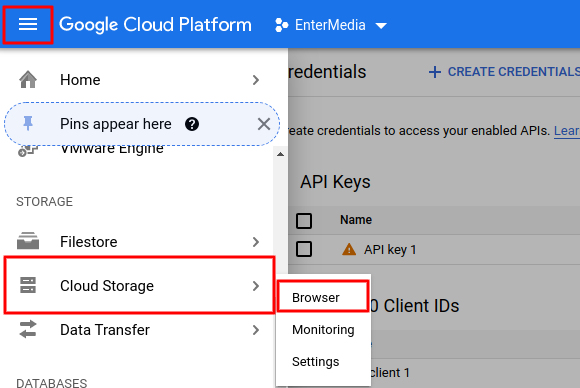Click the scroll up arrow of sidebar
Viewport: 580px width, 388px height.
point(280,154)
